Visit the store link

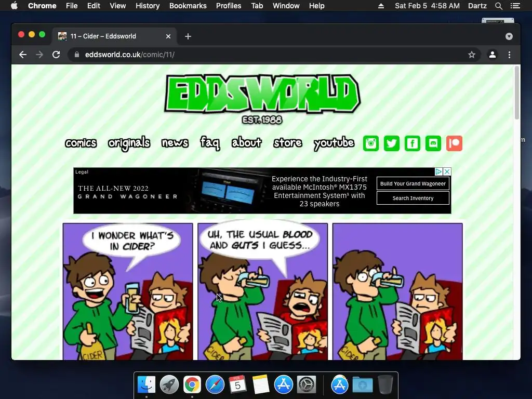click(288, 142)
